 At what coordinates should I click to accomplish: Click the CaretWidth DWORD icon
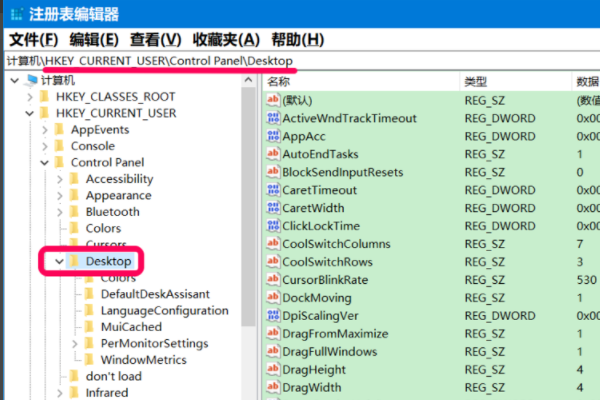273,208
